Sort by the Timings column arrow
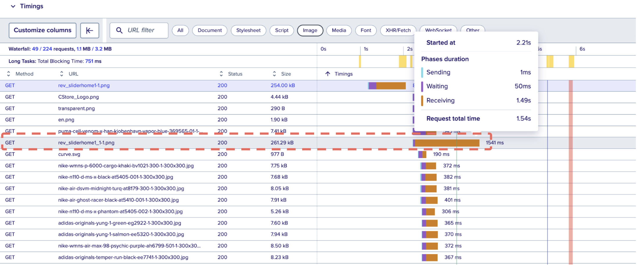The height and width of the screenshot is (266, 644). pos(328,74)
